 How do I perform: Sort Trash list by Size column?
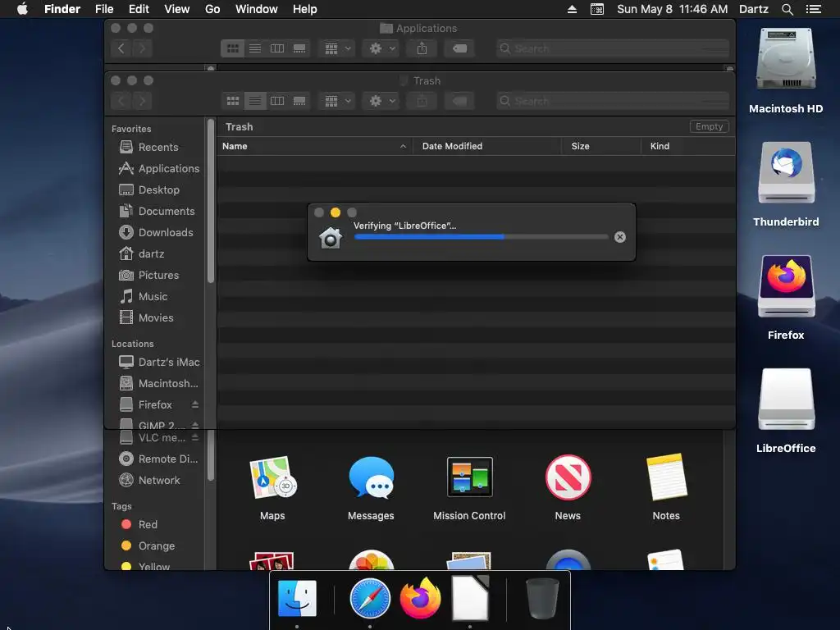[601, 146]
